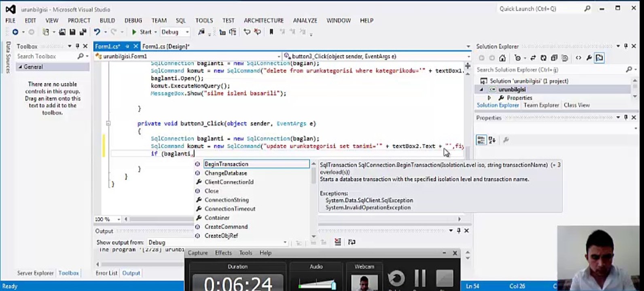
Task: Toggle word wrap in the Output window
Action: point(352,242)
